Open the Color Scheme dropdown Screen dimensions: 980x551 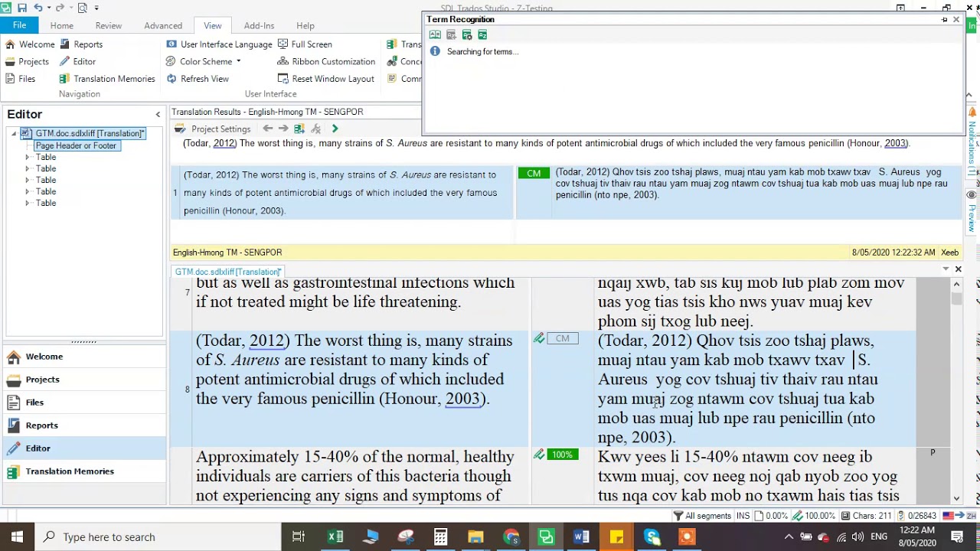tap(204, 61)
